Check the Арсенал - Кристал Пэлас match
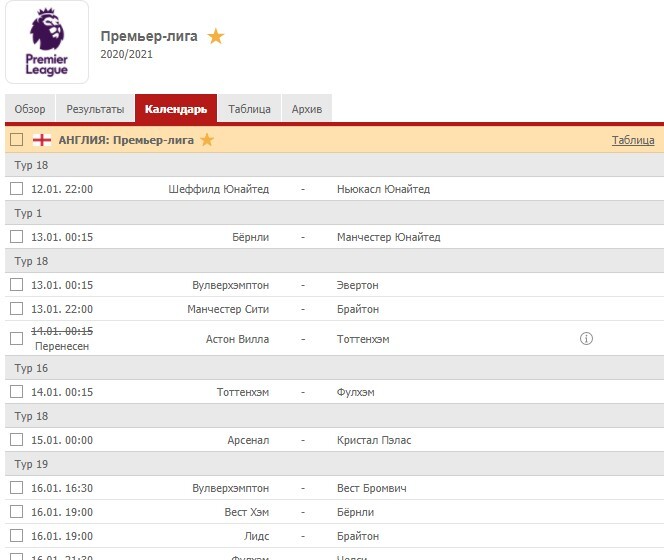The height and width of the screenshot is (560, 664). [17, 439]
